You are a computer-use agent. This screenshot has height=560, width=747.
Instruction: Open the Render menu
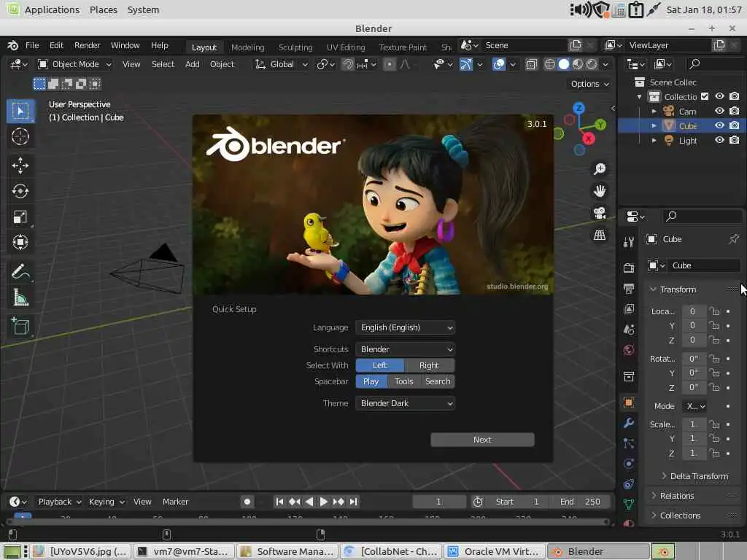coord(88,45)
